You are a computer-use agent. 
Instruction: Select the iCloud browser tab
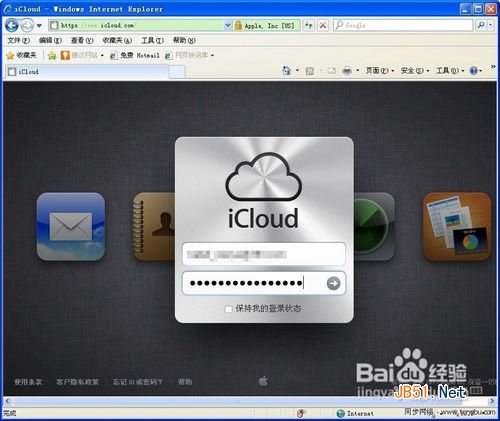[87, 72]
